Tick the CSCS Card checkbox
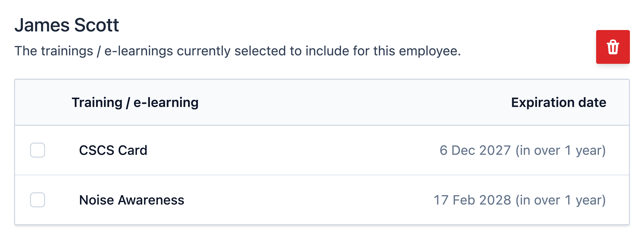The width and height of the screenshot is (644, 243). 38,150
